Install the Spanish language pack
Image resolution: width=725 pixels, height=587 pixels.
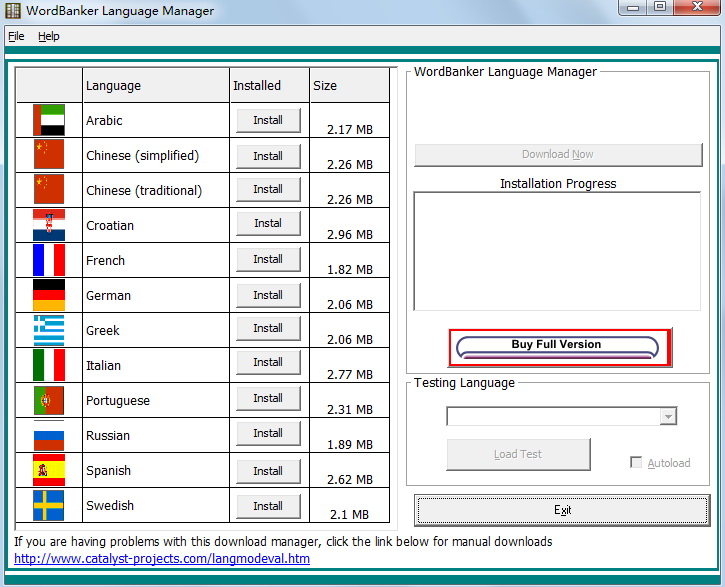[268, 471]
